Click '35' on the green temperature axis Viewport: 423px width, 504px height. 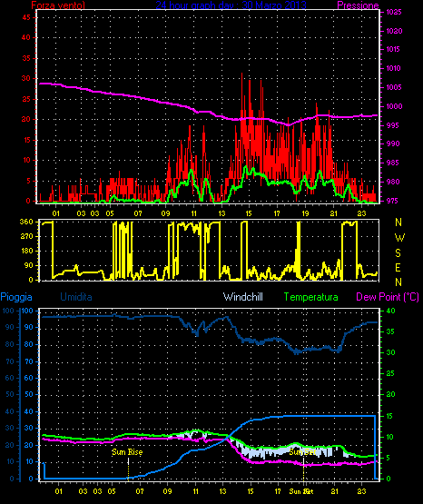pyautogui.click(x=390, y=331)
